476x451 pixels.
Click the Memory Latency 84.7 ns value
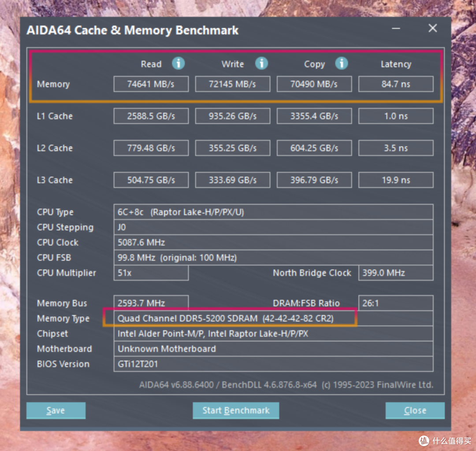coord(396,84)
